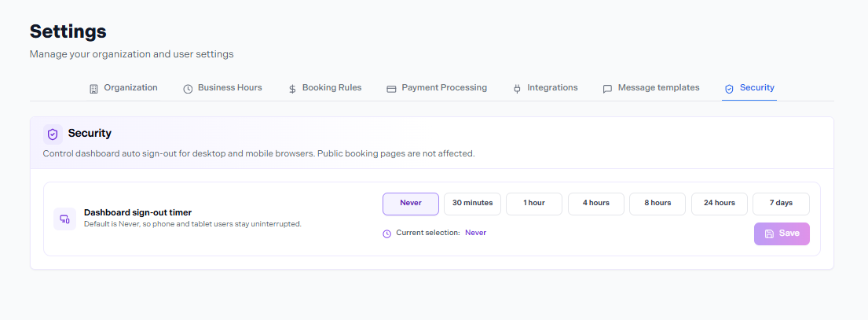Screen dimensions: 868x320
Task: Set sign-out timer to 7 days
Action: (781, 204)
